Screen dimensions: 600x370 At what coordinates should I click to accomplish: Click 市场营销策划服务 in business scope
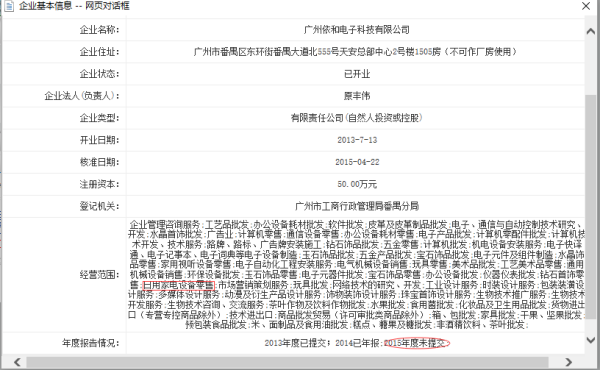253,285
